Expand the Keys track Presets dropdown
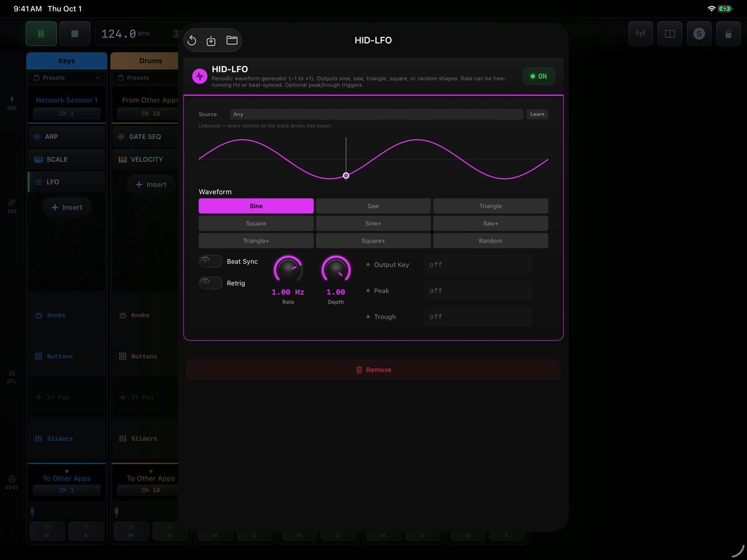747x560 pixels. point(67,78)
